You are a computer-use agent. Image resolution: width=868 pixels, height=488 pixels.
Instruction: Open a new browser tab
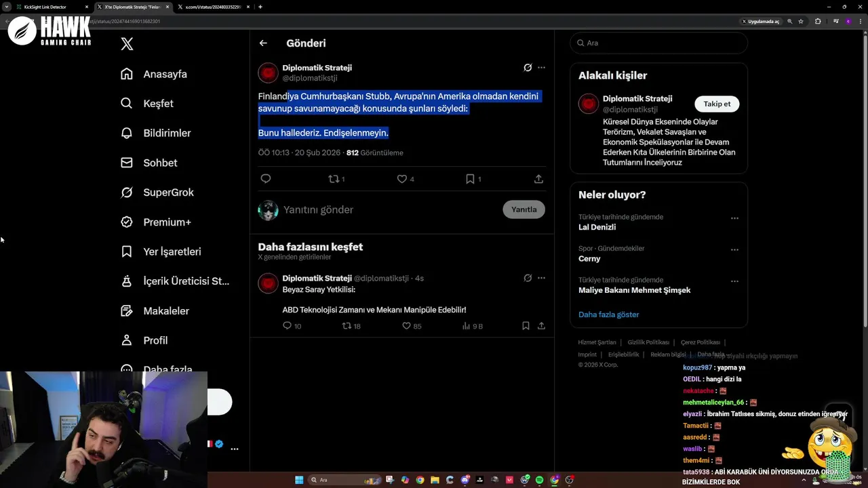(x=260, y=7)
